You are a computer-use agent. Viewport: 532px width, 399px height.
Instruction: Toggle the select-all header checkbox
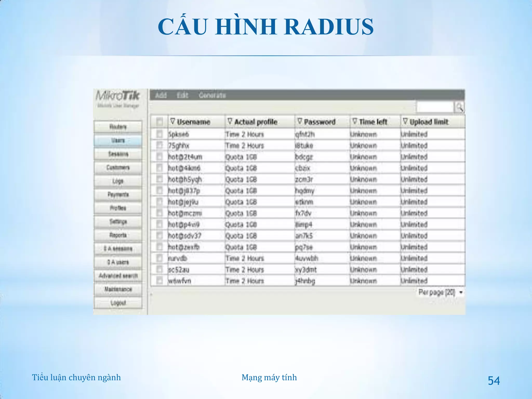pyautogui.click(x=159, y=122)
